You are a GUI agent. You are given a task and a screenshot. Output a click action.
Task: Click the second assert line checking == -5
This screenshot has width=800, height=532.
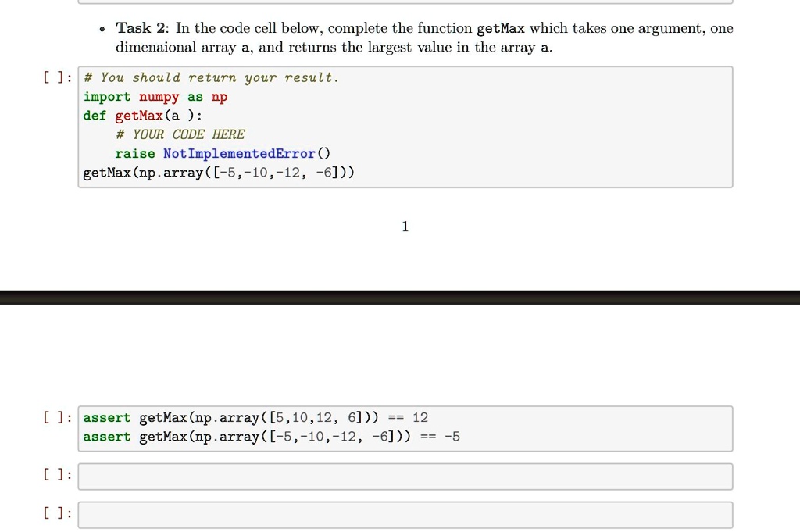tap(270, 437)
